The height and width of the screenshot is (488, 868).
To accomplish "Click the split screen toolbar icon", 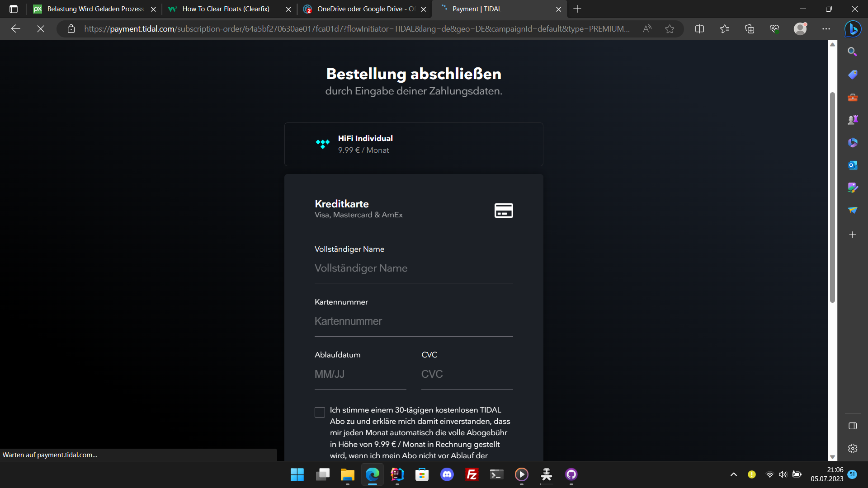I will (699, 29).
